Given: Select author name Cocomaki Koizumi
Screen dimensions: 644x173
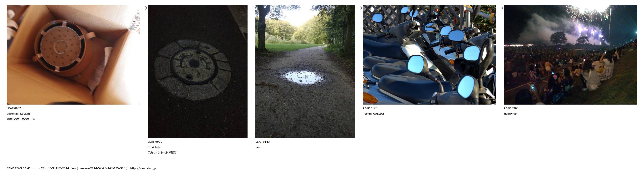Looking at the screenshot, I should pos(18,114).
